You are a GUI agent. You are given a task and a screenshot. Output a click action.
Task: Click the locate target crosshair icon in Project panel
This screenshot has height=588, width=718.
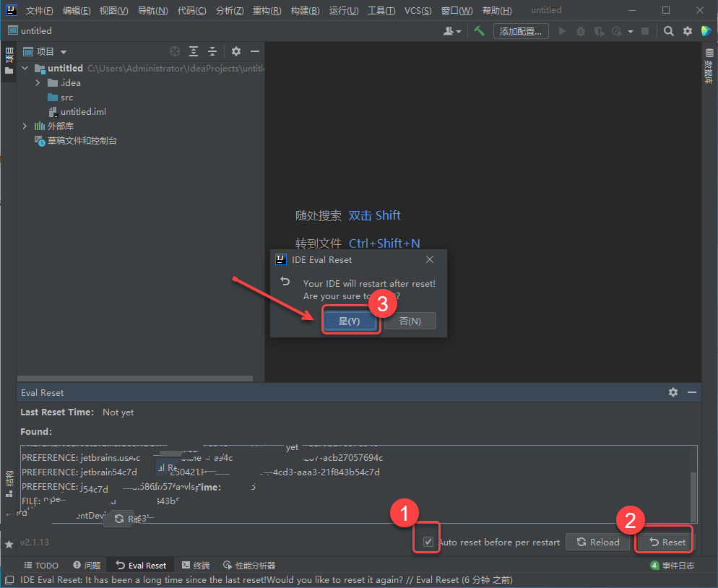[x=175, y=51]
